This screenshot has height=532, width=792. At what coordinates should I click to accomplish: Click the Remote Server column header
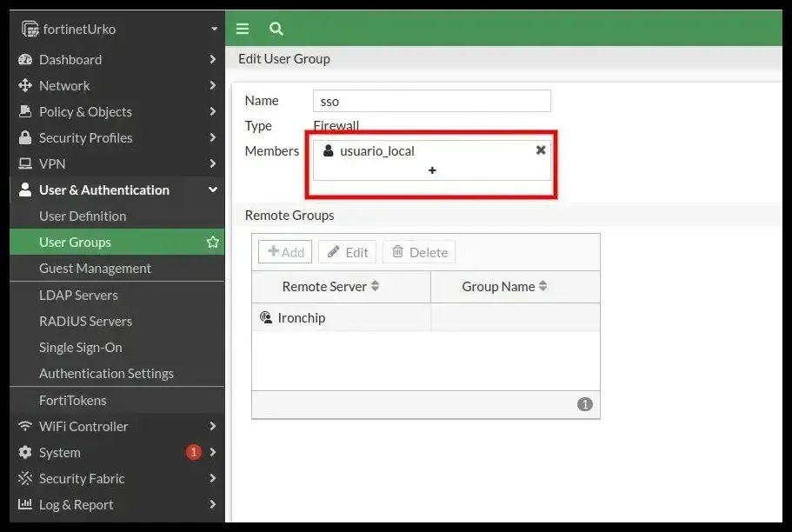click(x=341, y=287)
